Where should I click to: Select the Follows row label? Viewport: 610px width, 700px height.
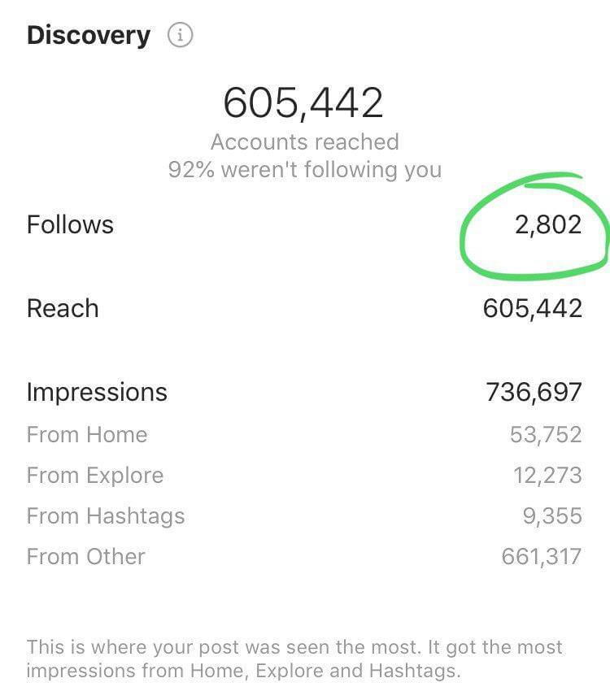coord(70,224)
